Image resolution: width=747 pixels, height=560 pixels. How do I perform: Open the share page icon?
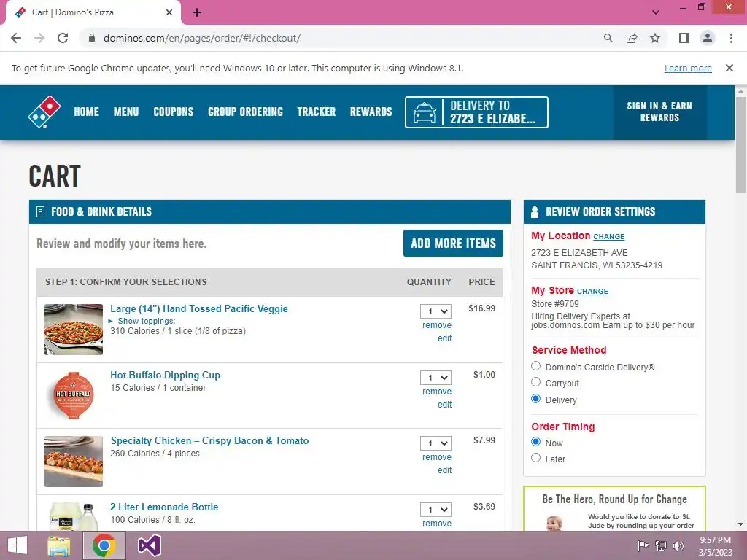tap(632, 38)
